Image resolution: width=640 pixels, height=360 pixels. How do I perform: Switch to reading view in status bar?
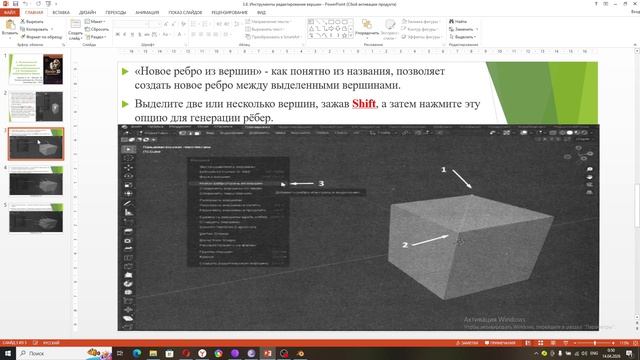pyautogui.click(x=553, y=343)
